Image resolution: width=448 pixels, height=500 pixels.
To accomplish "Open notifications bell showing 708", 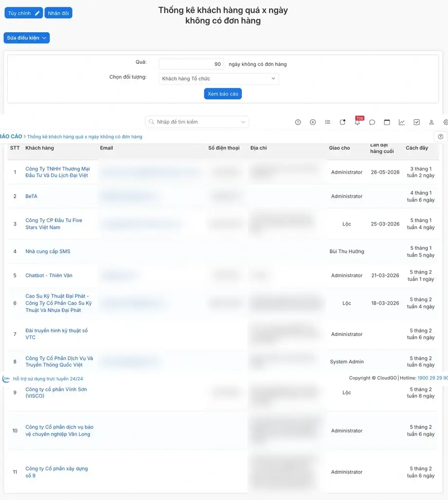I will pos(358,121).
